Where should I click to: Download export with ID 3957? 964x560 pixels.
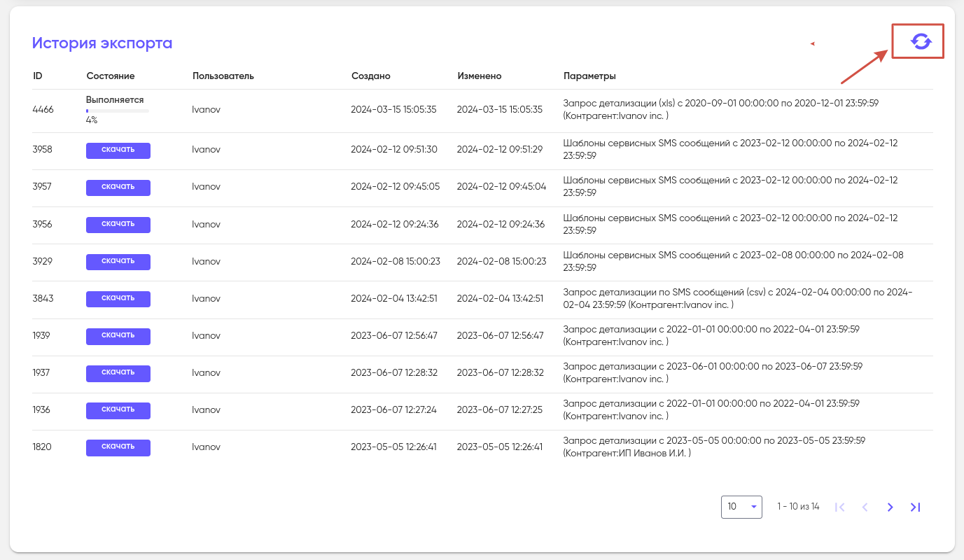[x=118, y=188]
